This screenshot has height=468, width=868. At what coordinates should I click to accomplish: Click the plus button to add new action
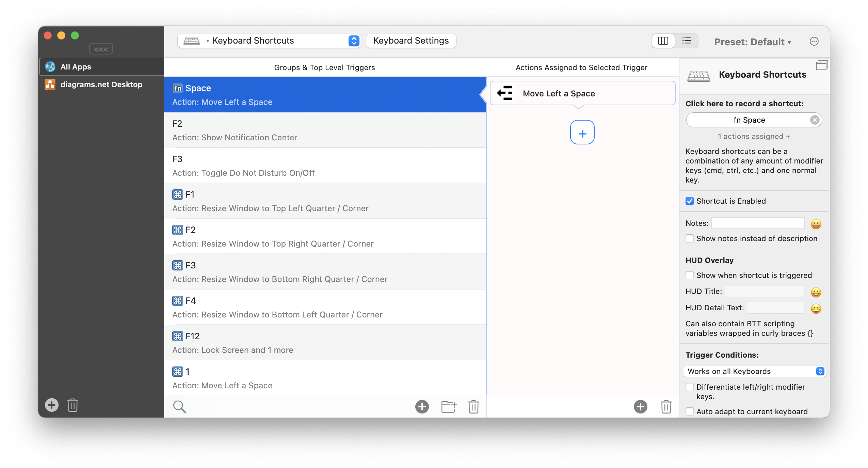coord(582,133)
